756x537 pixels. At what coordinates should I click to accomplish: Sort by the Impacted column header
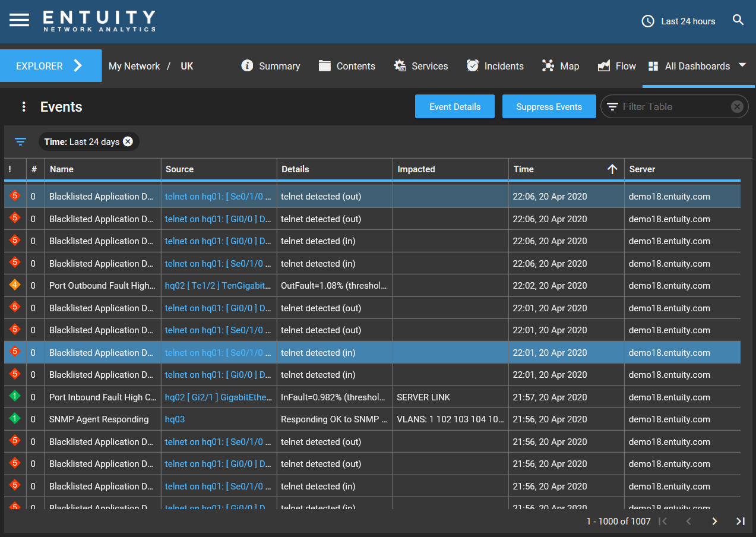[450, 169]
